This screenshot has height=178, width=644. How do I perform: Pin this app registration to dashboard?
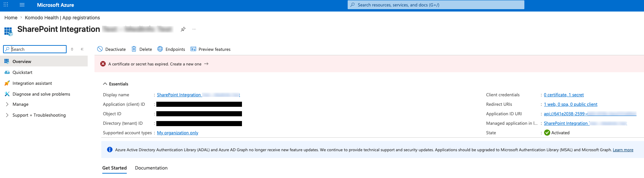click(183, 29)
